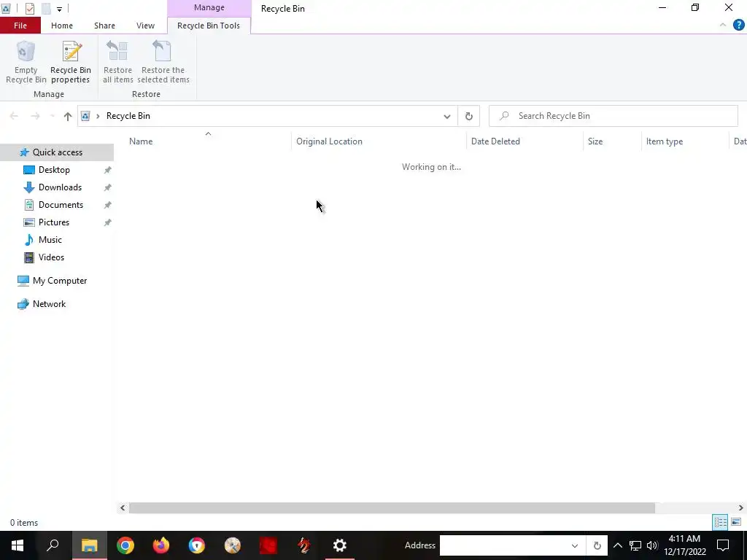
Task: Open Desktop in the navigation pane
Action: click(54, 170)
